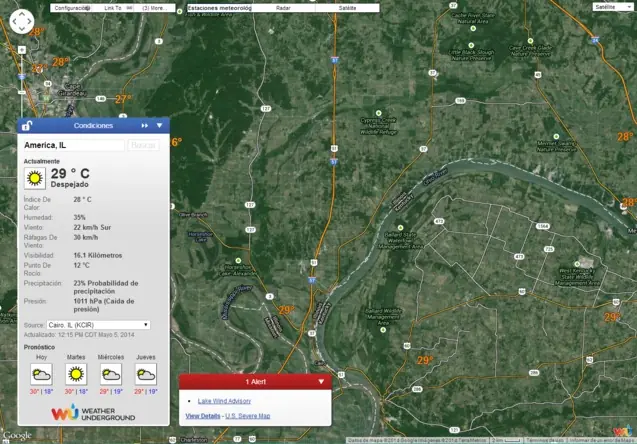
Task: Click the U.S. Severe Map link
Action: [248, 415]
